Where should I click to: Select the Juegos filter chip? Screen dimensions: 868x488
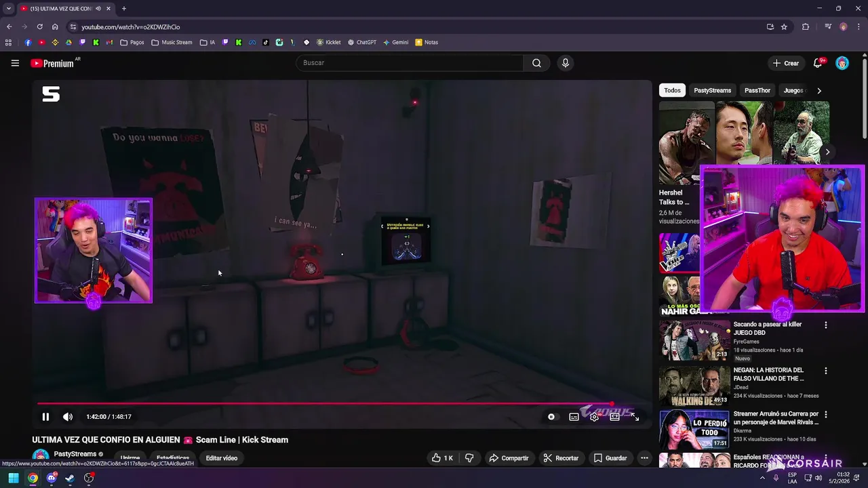793,90
